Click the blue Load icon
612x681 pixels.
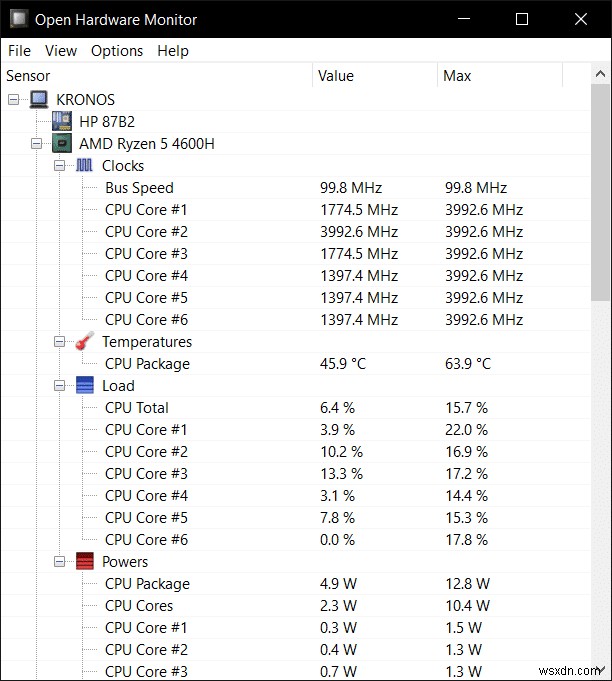point(85,386)
